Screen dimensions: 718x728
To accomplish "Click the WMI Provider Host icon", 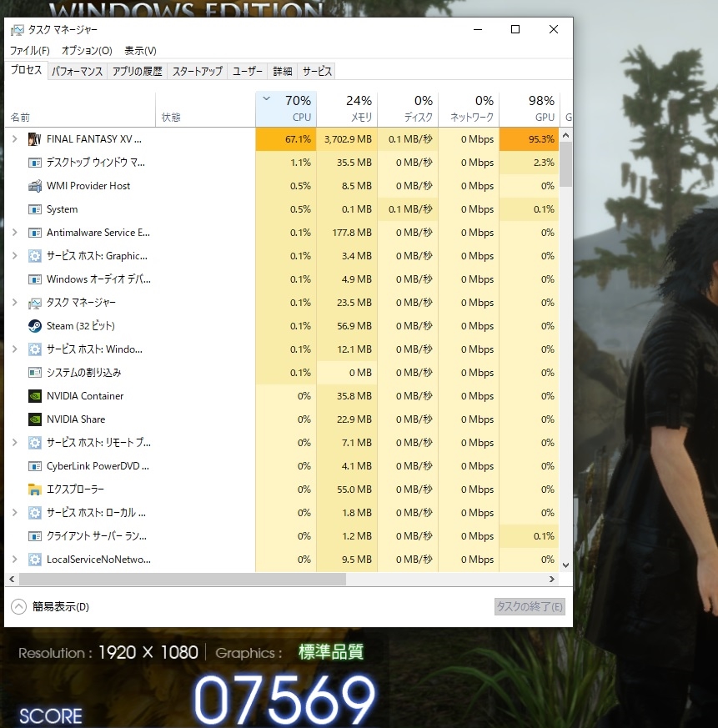I will pyautogui.click(x=35, y=186).
